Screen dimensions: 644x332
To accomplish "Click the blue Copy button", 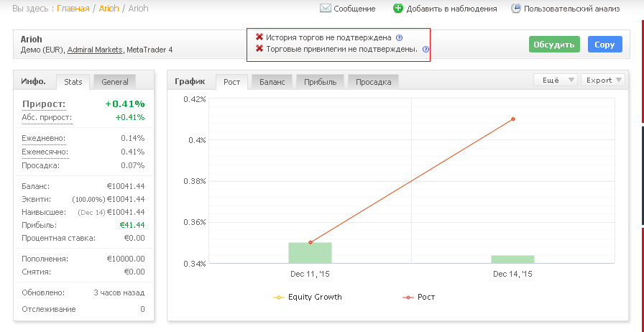I will pyautogui.click(x=605, y=45).
